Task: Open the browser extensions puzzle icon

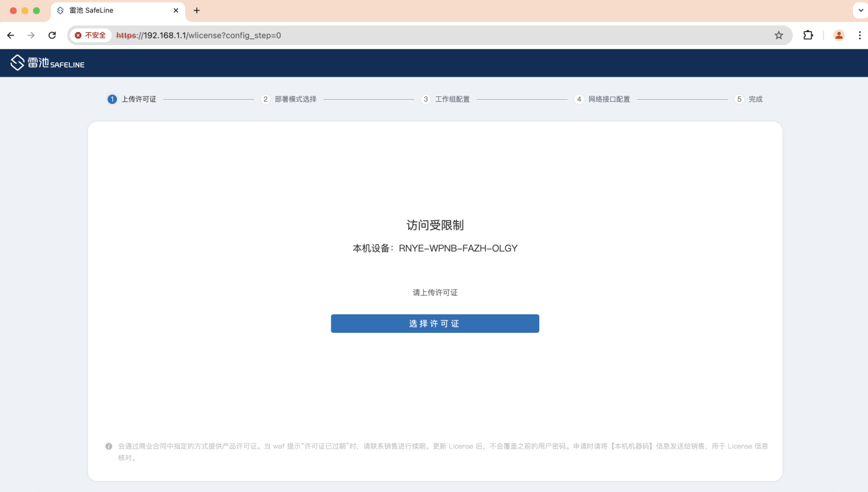Action: (808, 36)
